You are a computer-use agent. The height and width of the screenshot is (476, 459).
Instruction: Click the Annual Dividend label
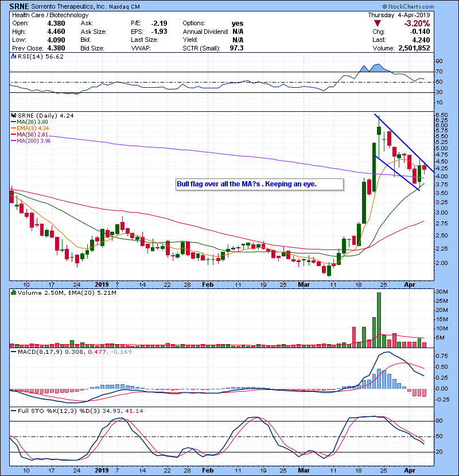[205, 32]
